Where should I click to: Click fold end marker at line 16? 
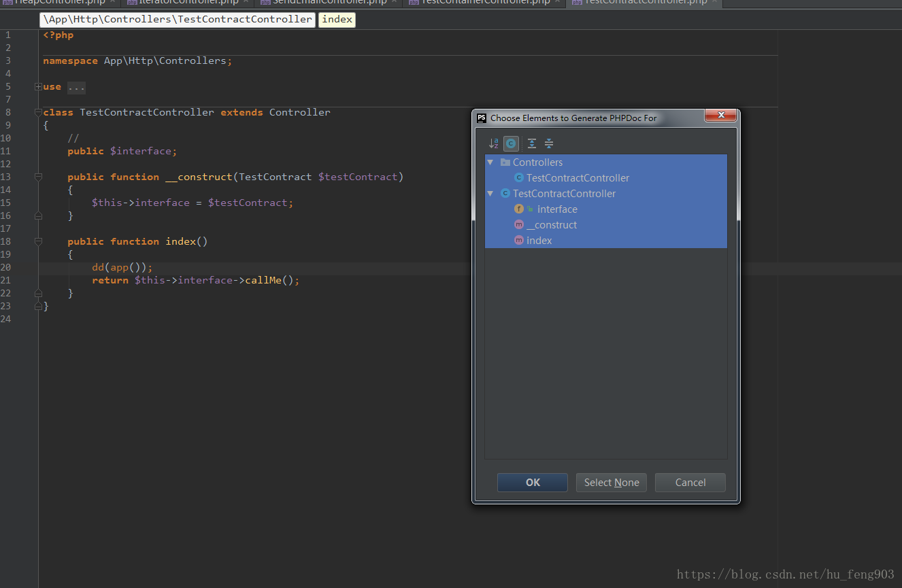click(x=39, y=215)
